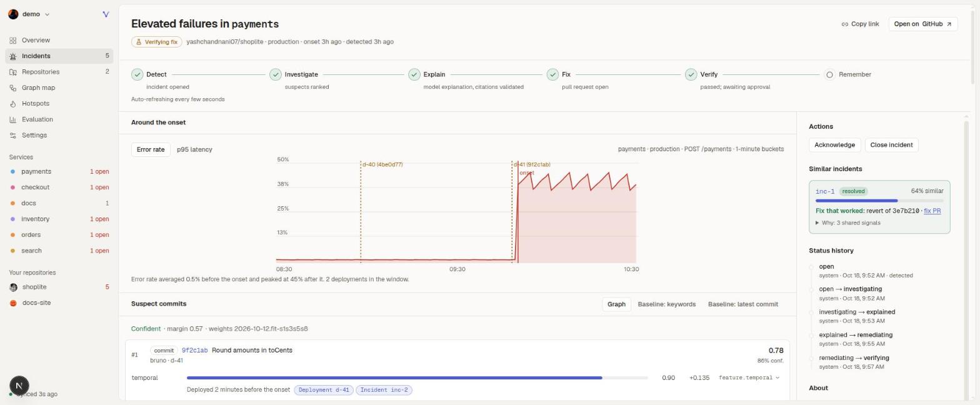Open the checkout service
Image resolution: width=980 pixels, height=405 pixels.
[x=59, y=187]
